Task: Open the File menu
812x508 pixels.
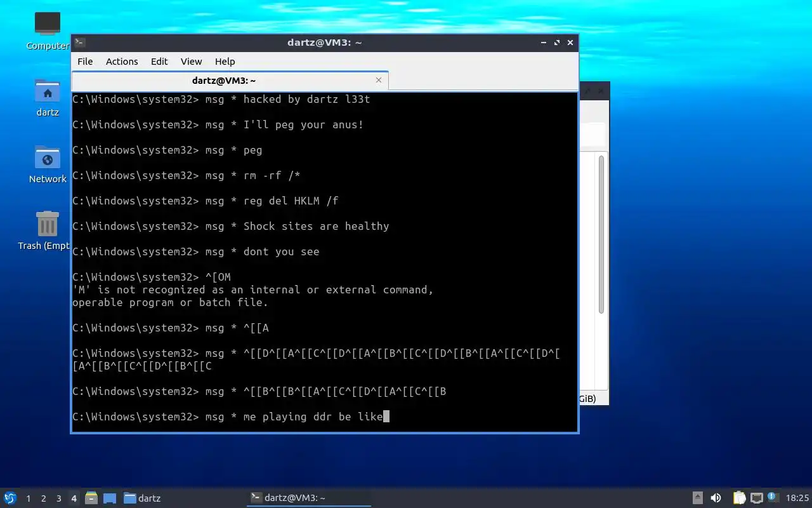Action: click(x=85, y=62)
